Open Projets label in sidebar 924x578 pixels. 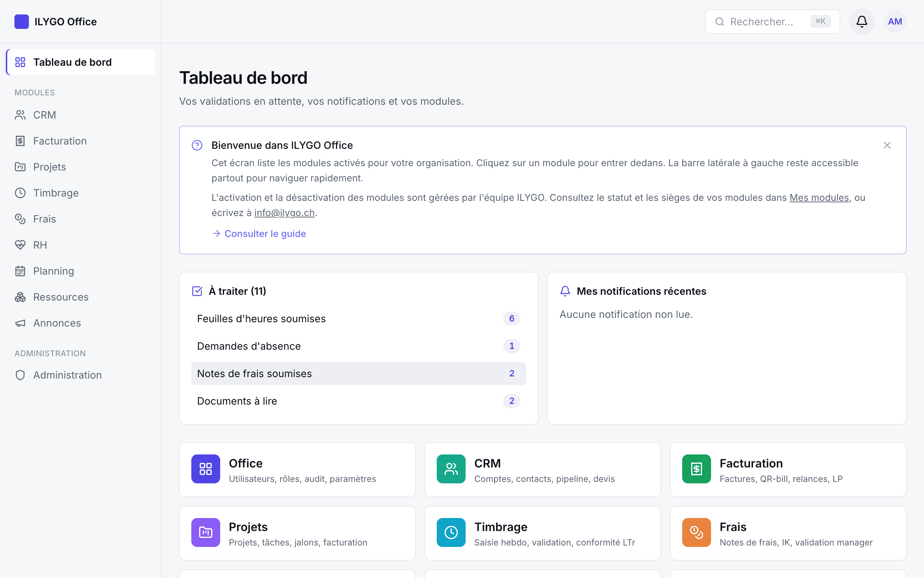coord(50,167)
